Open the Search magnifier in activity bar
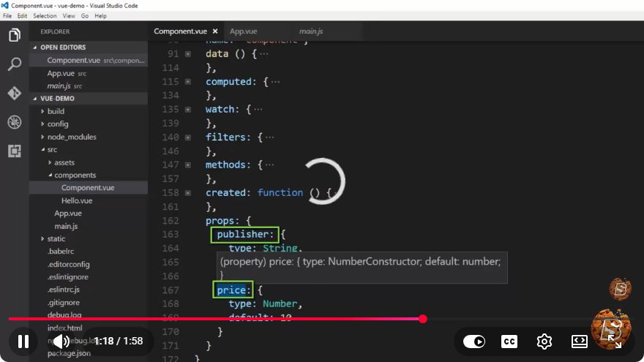Image resolution: width=644 pixels, height=362 pixels. (15, 64)
